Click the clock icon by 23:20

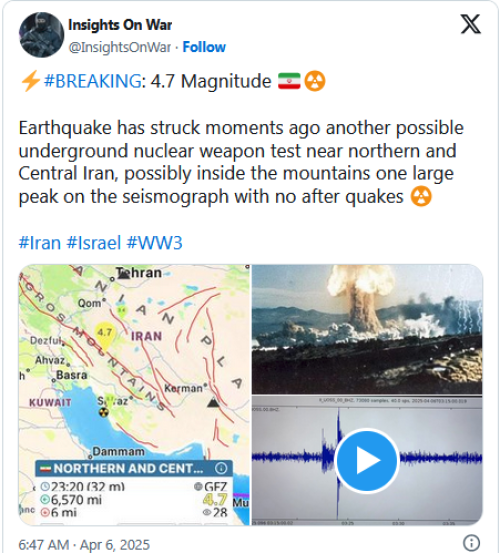[x=45, y=487]
